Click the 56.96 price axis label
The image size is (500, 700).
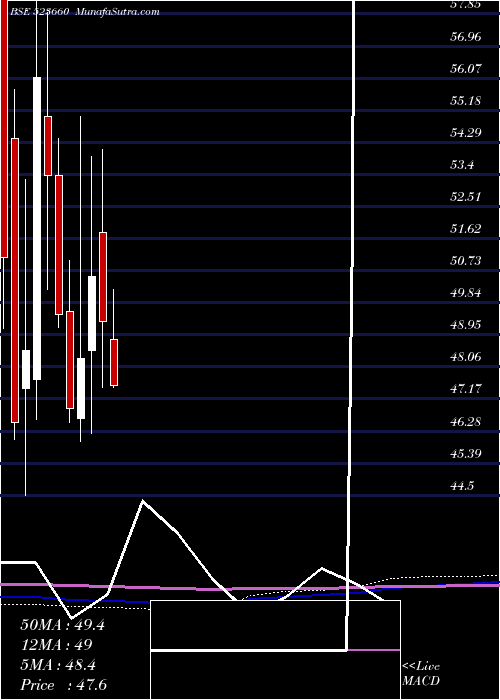[466, 37]
